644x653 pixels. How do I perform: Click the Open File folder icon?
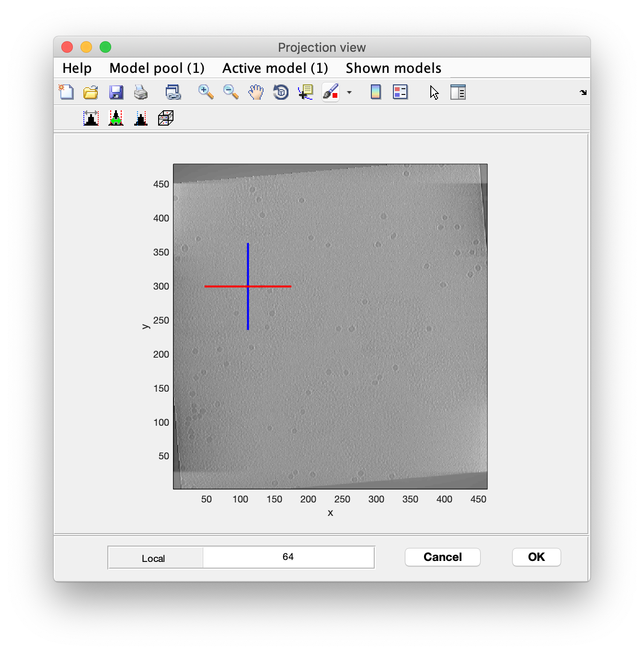(91, 92)
